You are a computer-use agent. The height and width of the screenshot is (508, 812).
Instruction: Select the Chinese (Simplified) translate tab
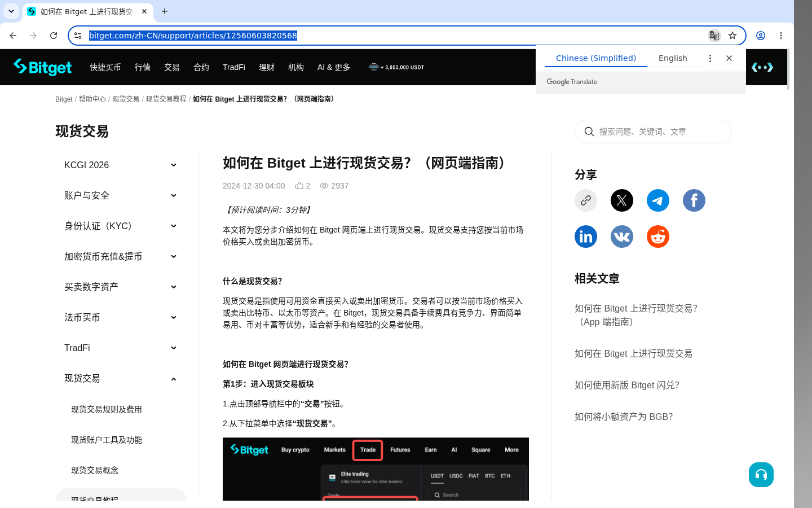pyautogui.click(x=596, y=58)
